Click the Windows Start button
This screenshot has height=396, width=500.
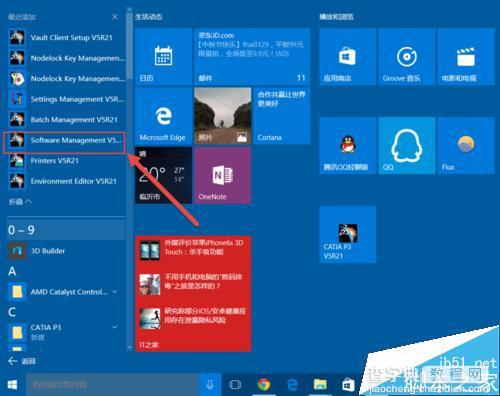pos(12,385)
